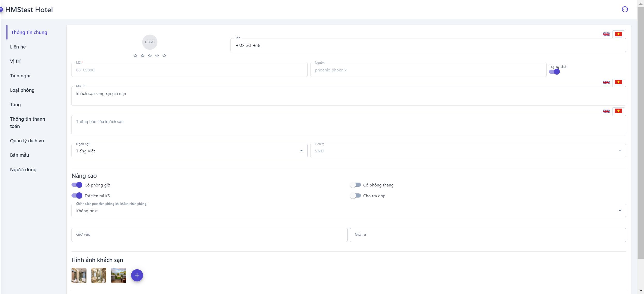The width and height of the screenshot is (644, 294).
Task: Disable the Có phòng giờ switch
Action: point(77,185)
